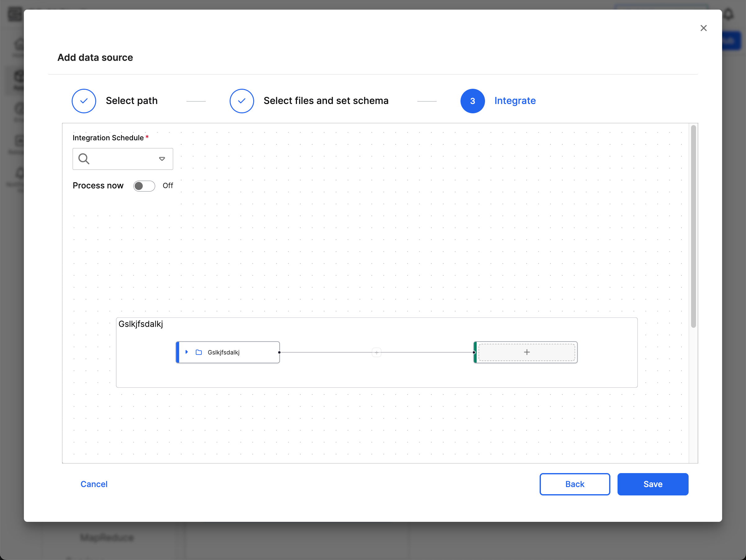Click inside the Integration Schedule search field
The width and height of the screenshot is (746, 560).
123,159
